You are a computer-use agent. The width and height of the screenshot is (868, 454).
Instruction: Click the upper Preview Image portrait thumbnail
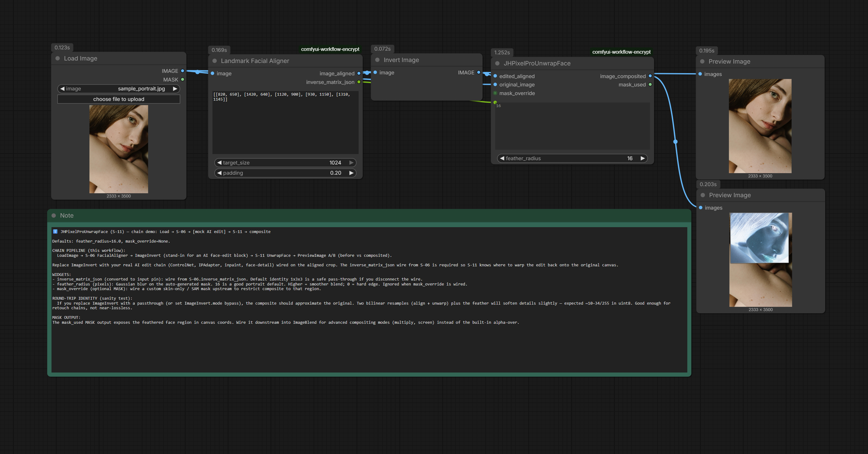tap(760, 126)
